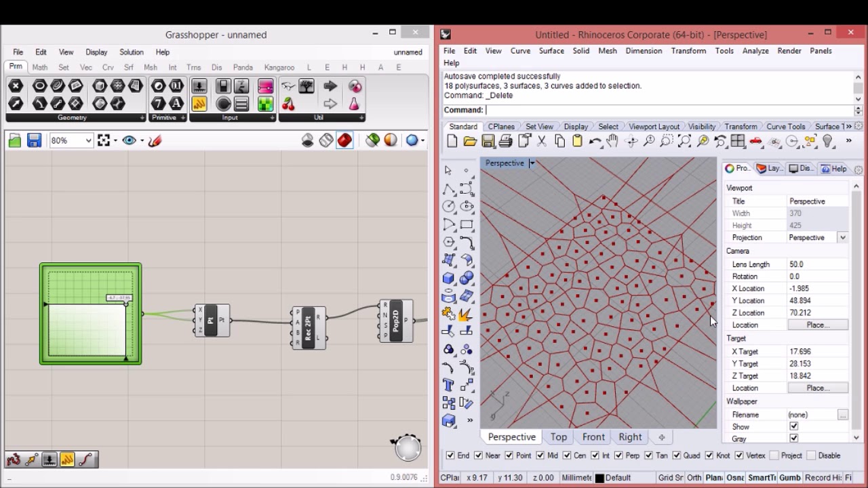Expand the Geometry panel in Grasshopper
Screen dimensions: 868x488
click(x=142, y=118)
